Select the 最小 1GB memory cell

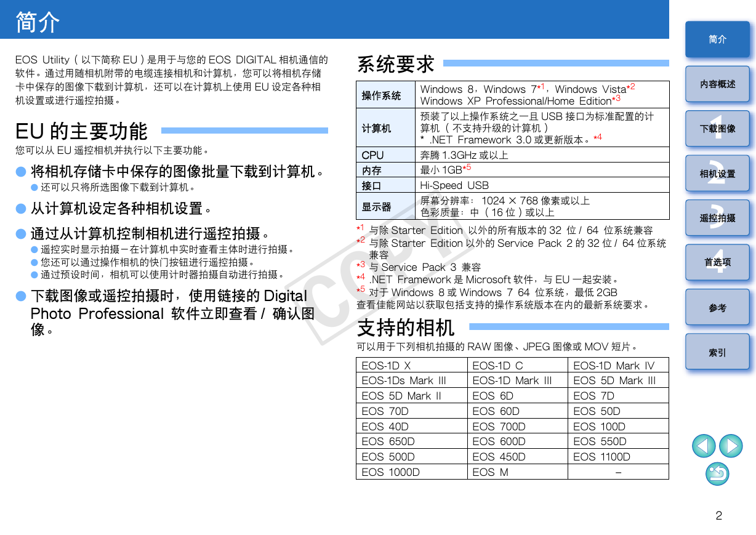(x=543, y=170)
